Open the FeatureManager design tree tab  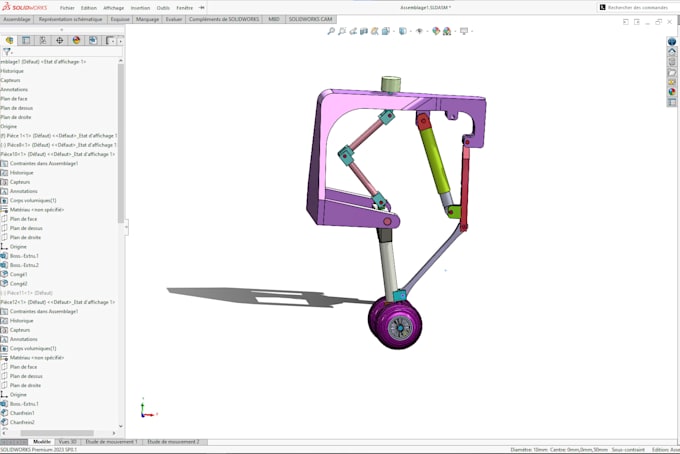(x=9, y=40)
